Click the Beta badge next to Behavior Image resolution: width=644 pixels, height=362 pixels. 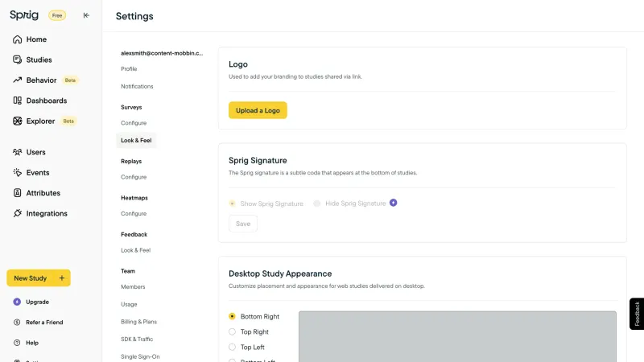click(70, 80)
